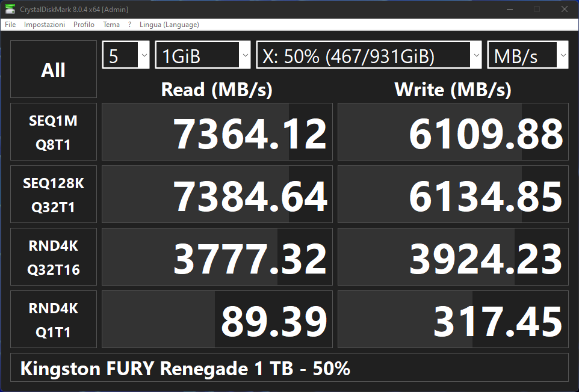Run the RND4K Q32T16 benchmark
This screenshot has height=392, width=579.
(54, 257)
